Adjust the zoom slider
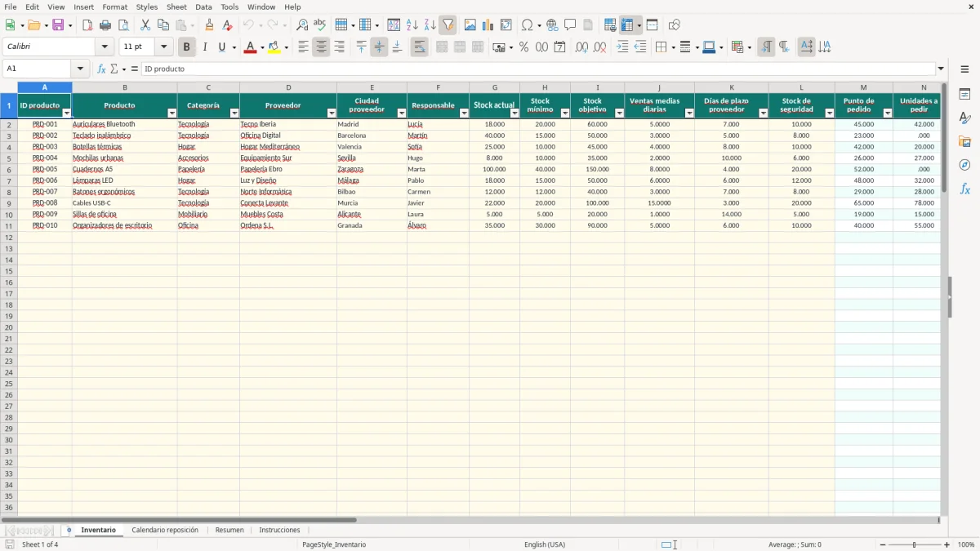This screenshot has width=980, height=551. click(x=915, y=544)
